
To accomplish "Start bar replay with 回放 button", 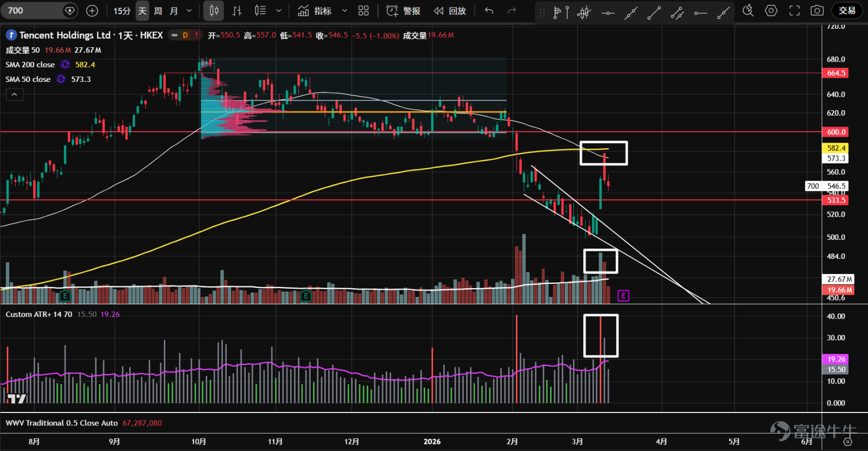I will point(450,11).
